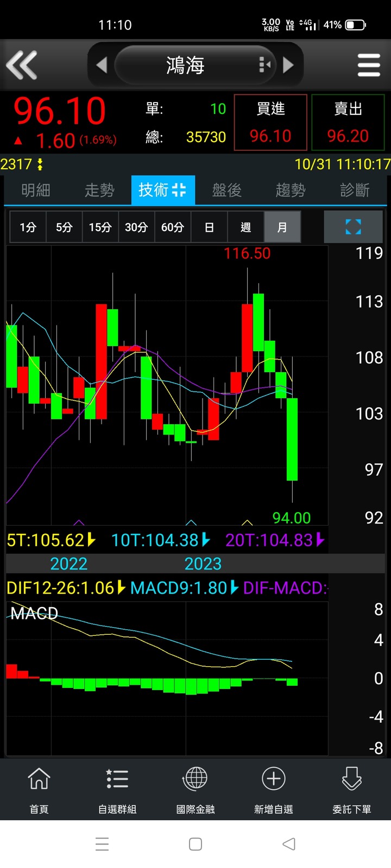Open MACD9 indicator setting
Image resolution: width=391 pixels, height=868 pixels.
tap(184, 588)
